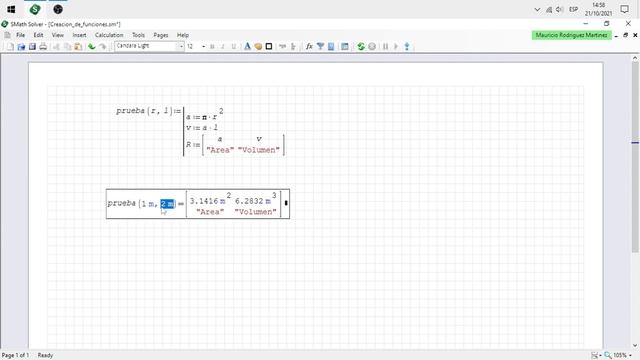Image resolution: width=640 pixels, height=360 pixels.
Task: Click the document icon left of File
Action: tap(7, 35)
